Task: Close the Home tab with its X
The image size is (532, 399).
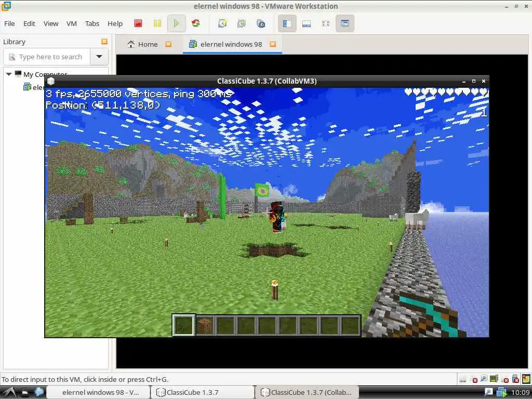Action: (168, 44)
